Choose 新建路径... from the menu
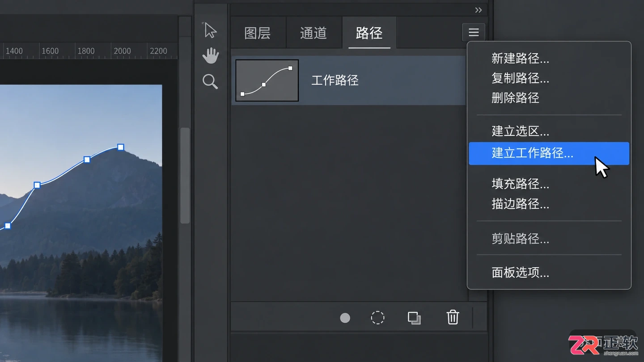 pyautogui.click(x=520, y=59)
